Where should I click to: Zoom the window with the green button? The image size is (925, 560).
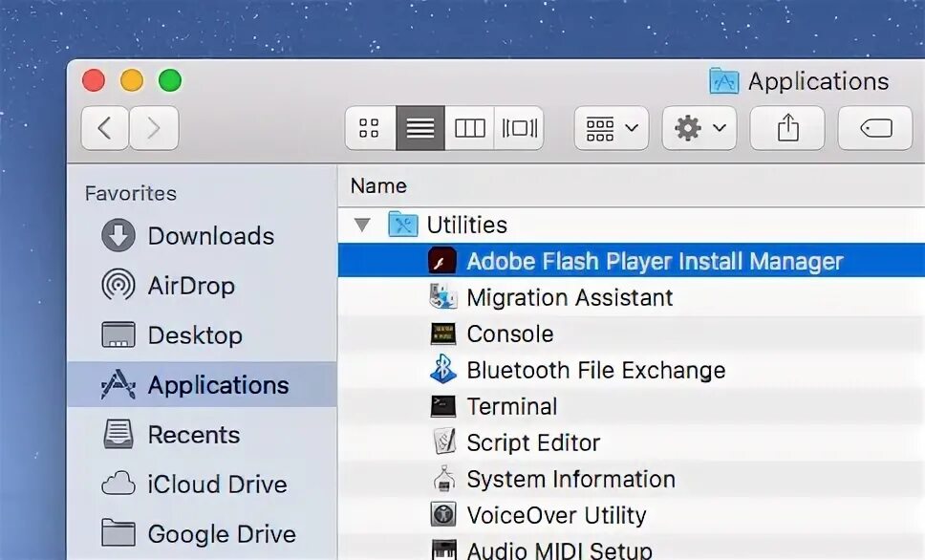pyautogui.click(x=170, y=80)
